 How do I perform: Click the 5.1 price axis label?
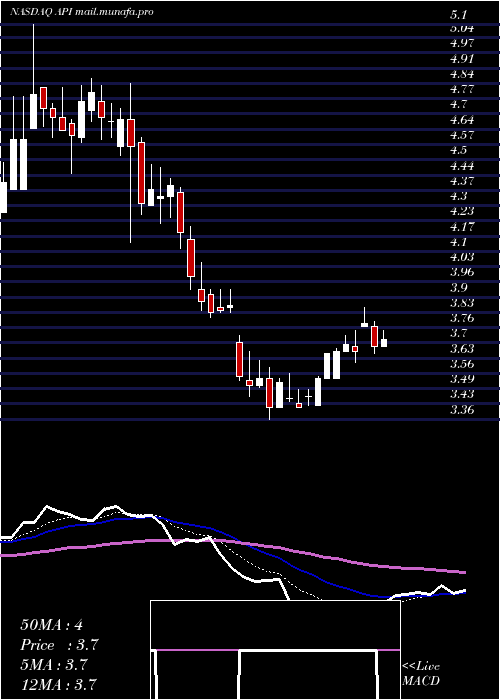458,15
